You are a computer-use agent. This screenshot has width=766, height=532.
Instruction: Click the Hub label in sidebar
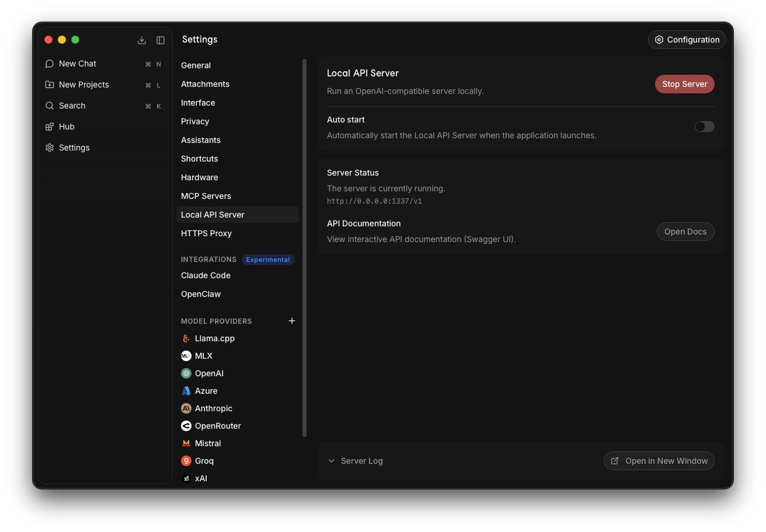(67, 127)
